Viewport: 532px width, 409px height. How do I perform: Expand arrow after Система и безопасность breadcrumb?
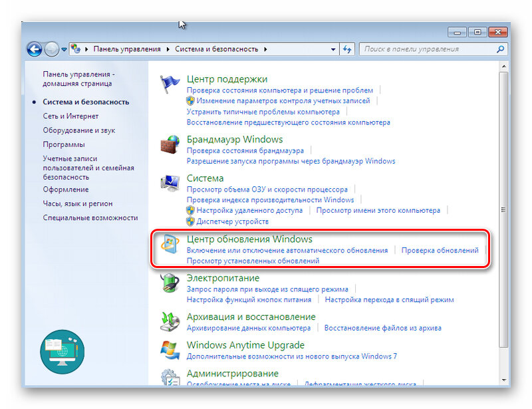(x=265, y=49)
